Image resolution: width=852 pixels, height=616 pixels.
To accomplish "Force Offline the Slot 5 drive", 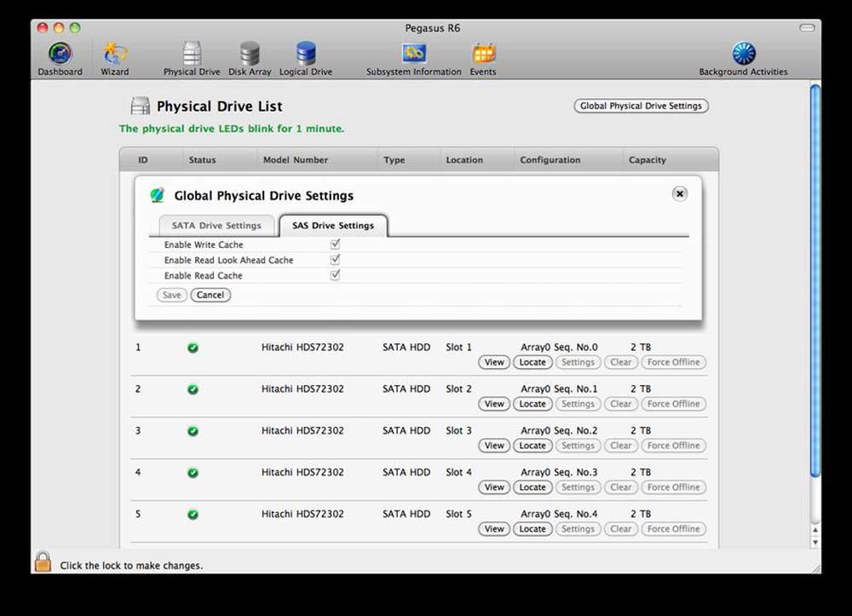I will click(674, 529).
